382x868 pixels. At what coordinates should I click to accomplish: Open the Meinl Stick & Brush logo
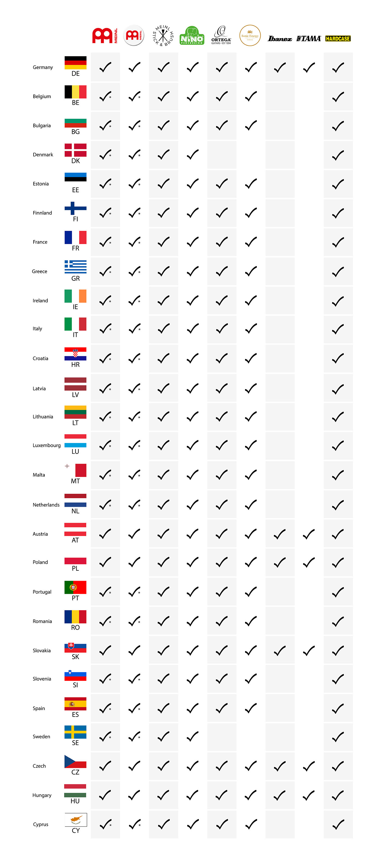tap(163, 35)
